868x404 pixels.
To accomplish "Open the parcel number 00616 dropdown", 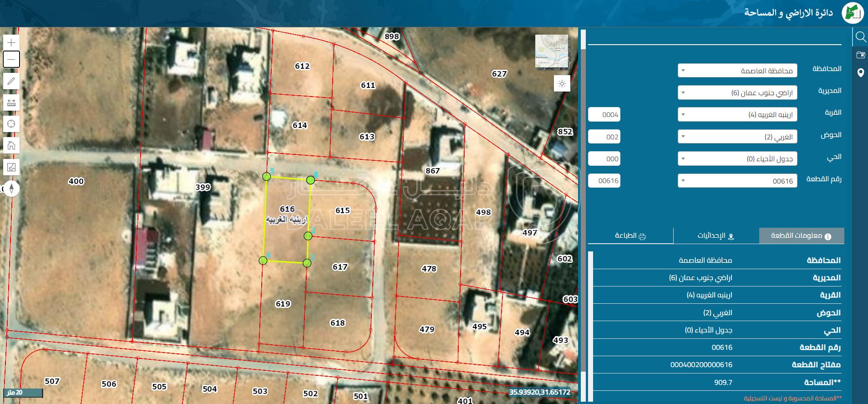I will coord(737,181).
